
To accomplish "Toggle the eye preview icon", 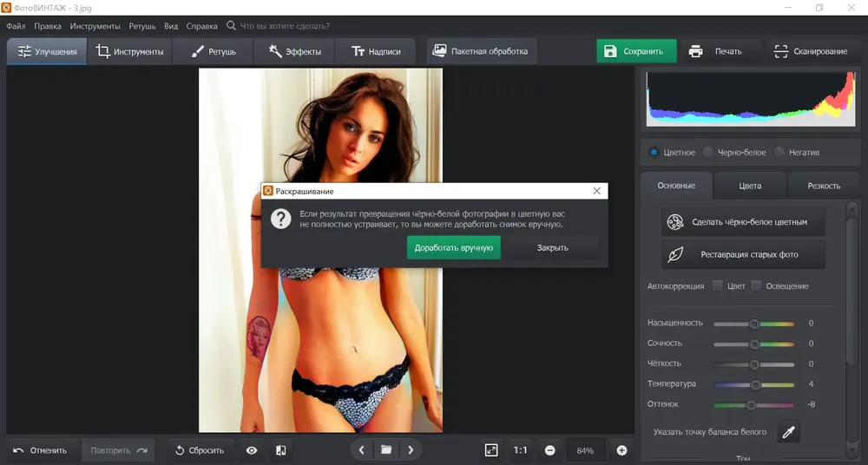I will [x=252, y=450].
